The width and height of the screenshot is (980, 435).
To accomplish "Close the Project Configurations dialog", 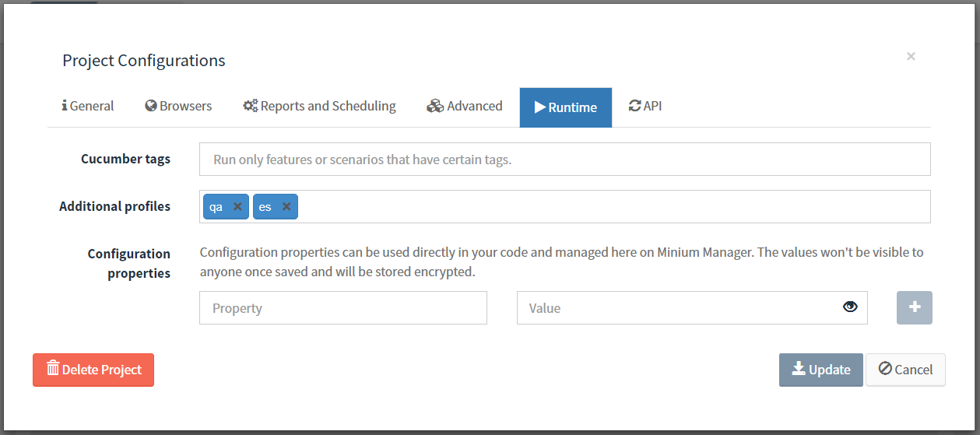I will (911, 56).
